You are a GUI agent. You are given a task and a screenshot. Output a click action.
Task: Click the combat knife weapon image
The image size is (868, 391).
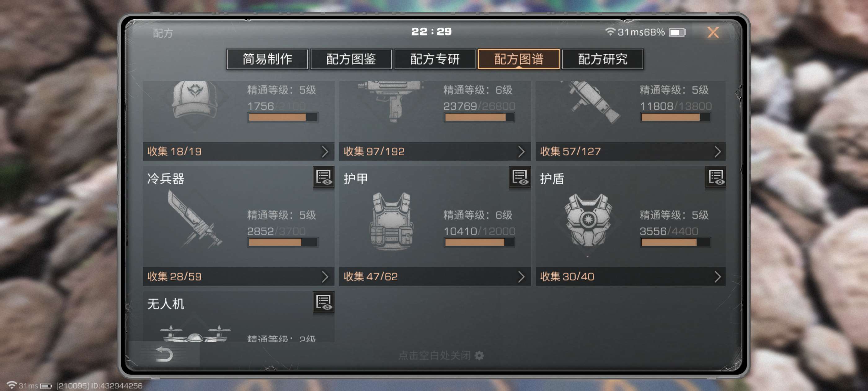194,219
